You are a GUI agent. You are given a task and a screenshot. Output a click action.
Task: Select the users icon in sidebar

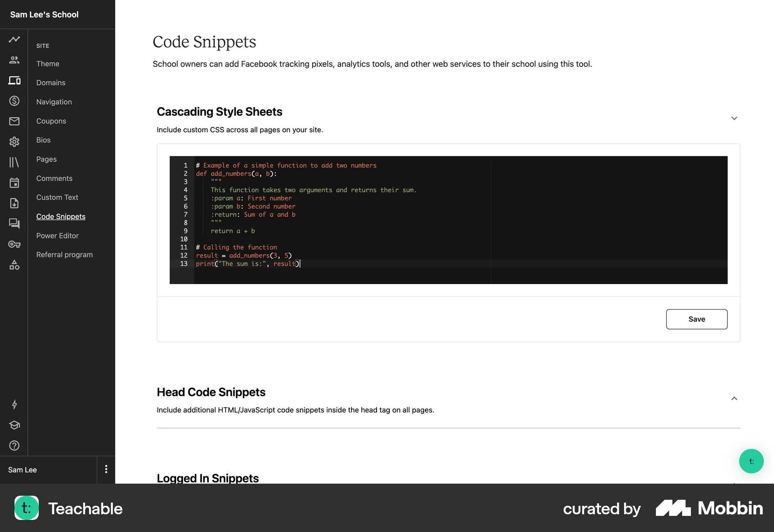15,60
